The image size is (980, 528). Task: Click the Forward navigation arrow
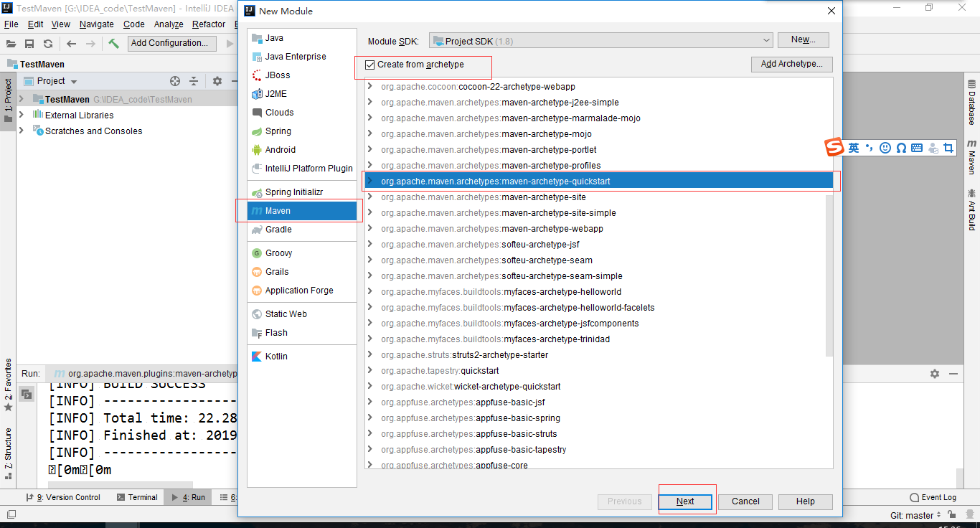(90, 44)
